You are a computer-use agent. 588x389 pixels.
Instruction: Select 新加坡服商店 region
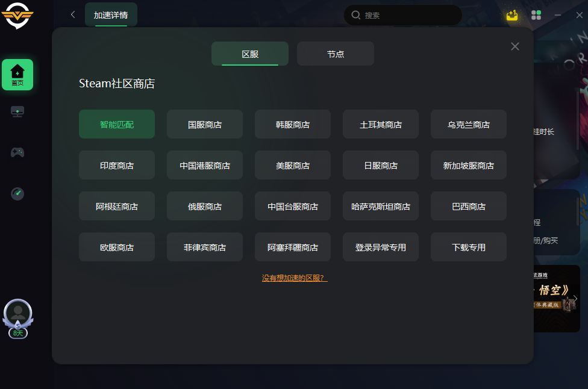[x=468, y=165]
